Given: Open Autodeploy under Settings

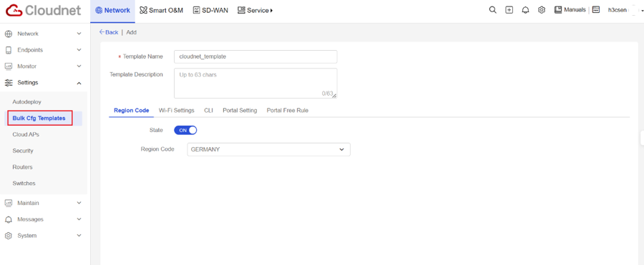Looking at the screenshot, I should (x=26, y=101).
